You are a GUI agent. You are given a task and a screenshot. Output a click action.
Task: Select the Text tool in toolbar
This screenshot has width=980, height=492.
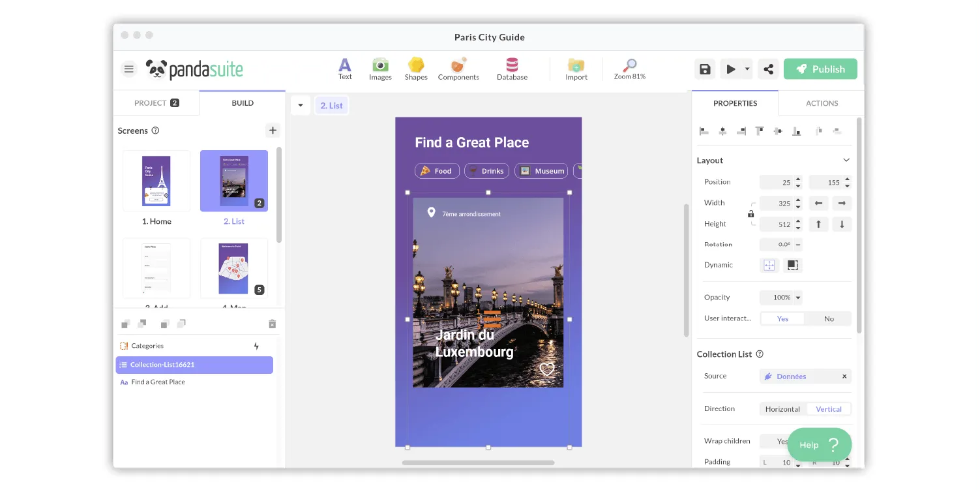(345, 69)
